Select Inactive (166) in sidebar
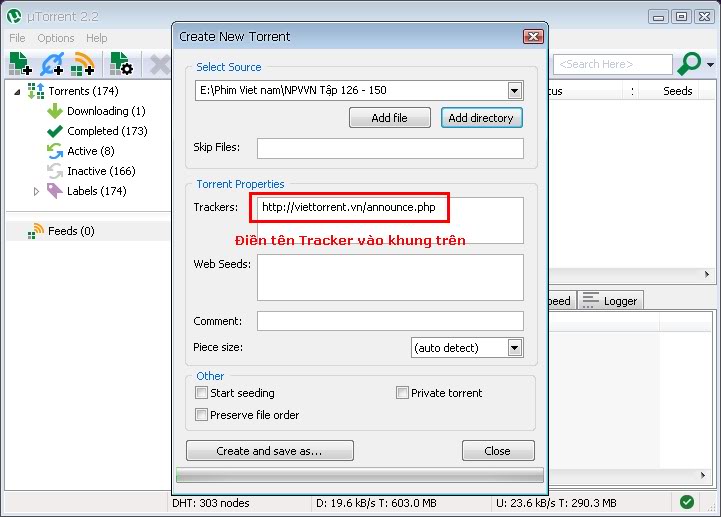This screenshot has width=721, height=517. 101,171
